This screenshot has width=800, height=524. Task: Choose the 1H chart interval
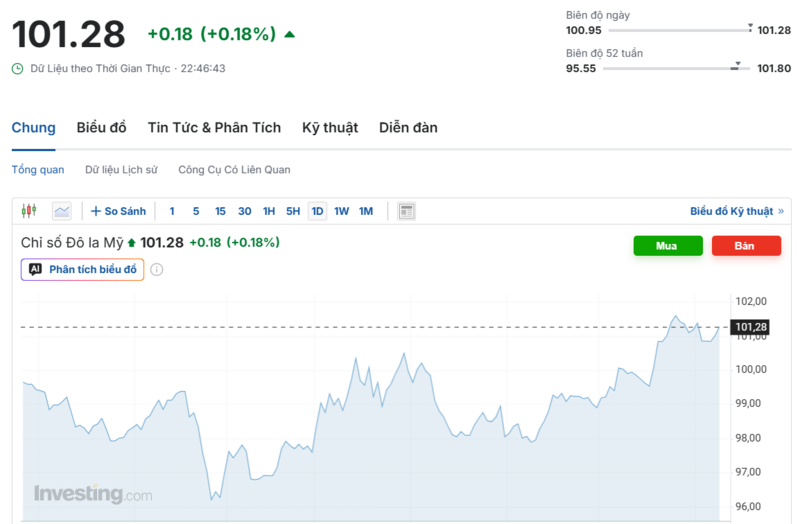click(x=269, y=211)
